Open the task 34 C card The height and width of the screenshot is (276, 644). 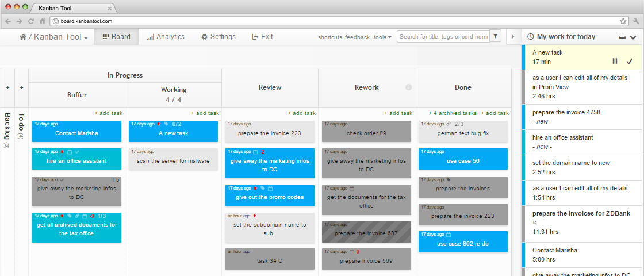coord(270,259)
